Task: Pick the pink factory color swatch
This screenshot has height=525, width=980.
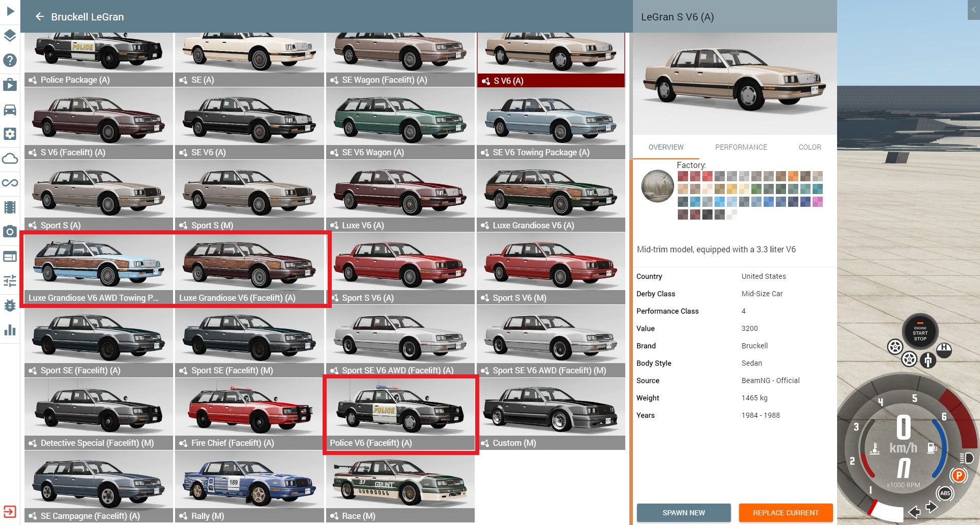Action: click(x=817, y=202)
